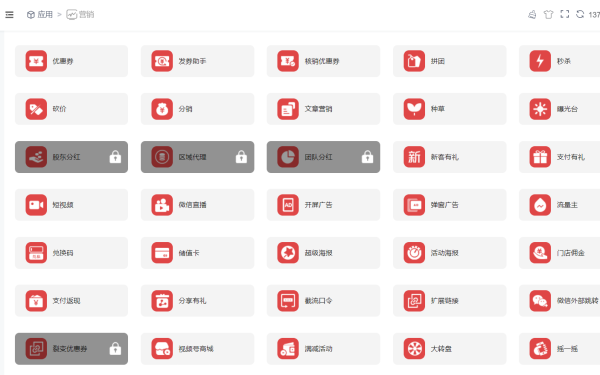600x375 pixels.
Task: Open the 短视频 video camera icon
Action: point(36,205)
